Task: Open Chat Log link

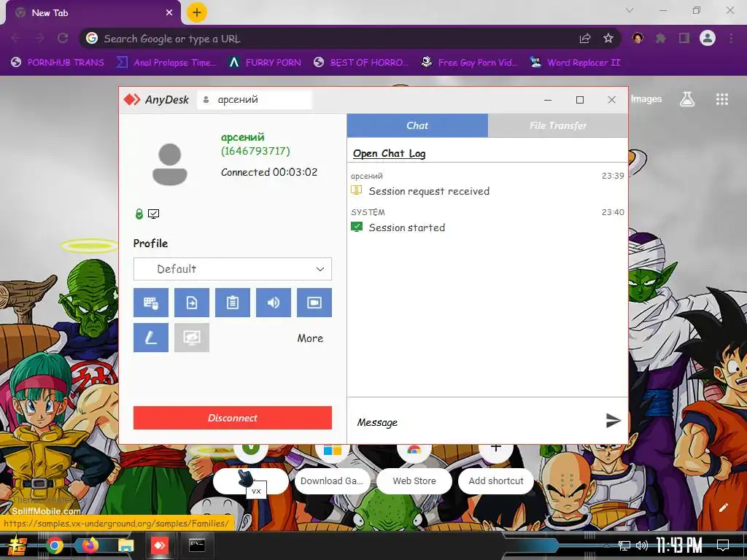Action: [x=390, y=153]
